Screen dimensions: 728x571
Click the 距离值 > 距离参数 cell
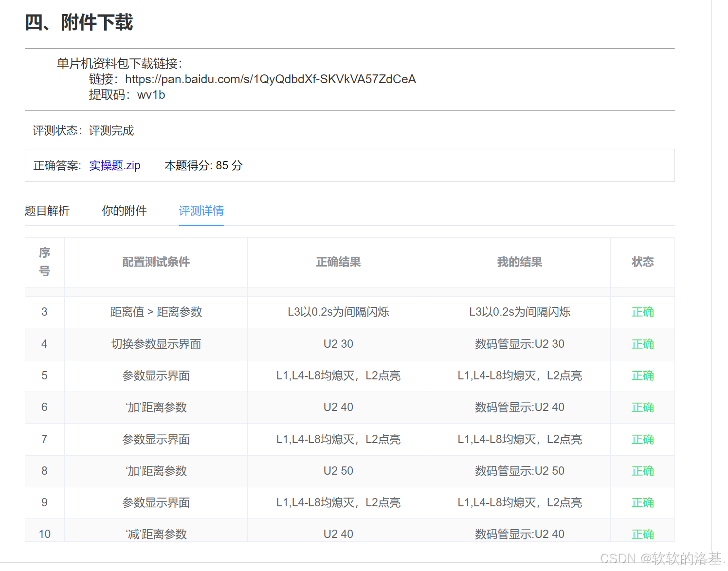coord(156,312)
